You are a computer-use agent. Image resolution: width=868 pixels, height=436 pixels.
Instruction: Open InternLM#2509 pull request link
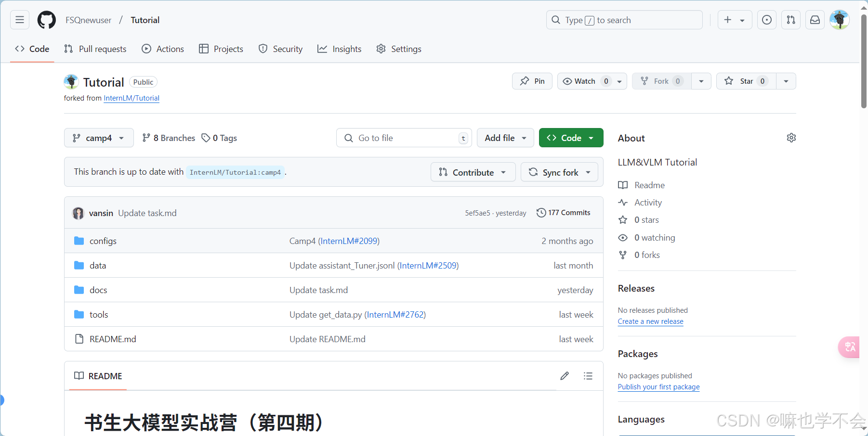(x=428, y=266)
